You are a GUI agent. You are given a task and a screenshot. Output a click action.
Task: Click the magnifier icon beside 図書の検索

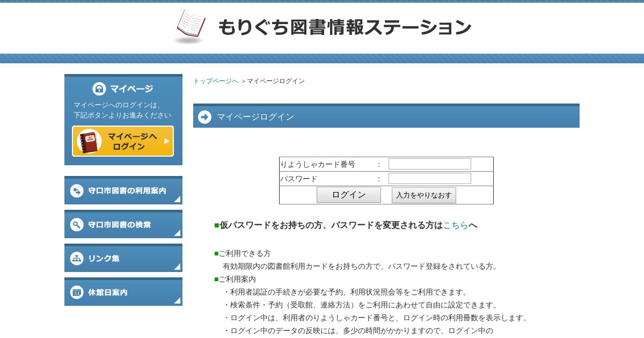[77, 224]
